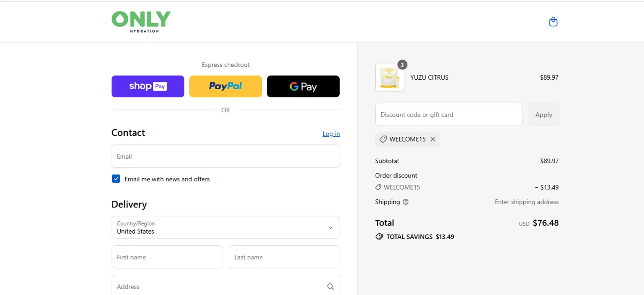
Task: Click the $76.48 total amount
Action: pyautogui.click(x=546, y=223)
